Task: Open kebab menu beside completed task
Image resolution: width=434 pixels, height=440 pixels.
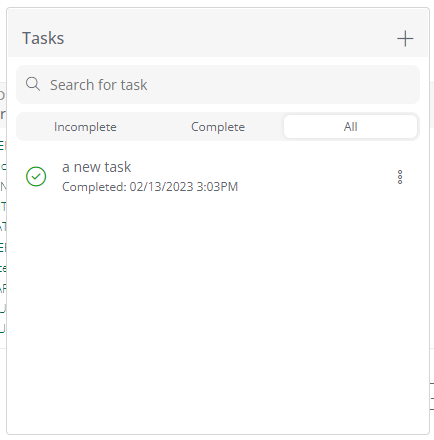Action: [x=400, y=177]
